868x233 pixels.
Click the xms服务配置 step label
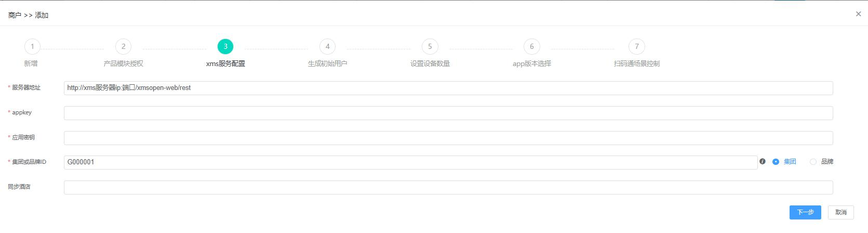[x=225, y=64]
